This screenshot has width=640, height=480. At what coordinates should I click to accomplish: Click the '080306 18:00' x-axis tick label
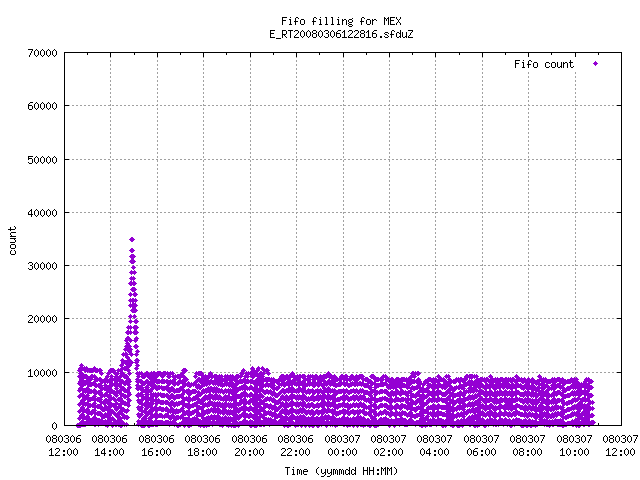click(x=202, y=446)
